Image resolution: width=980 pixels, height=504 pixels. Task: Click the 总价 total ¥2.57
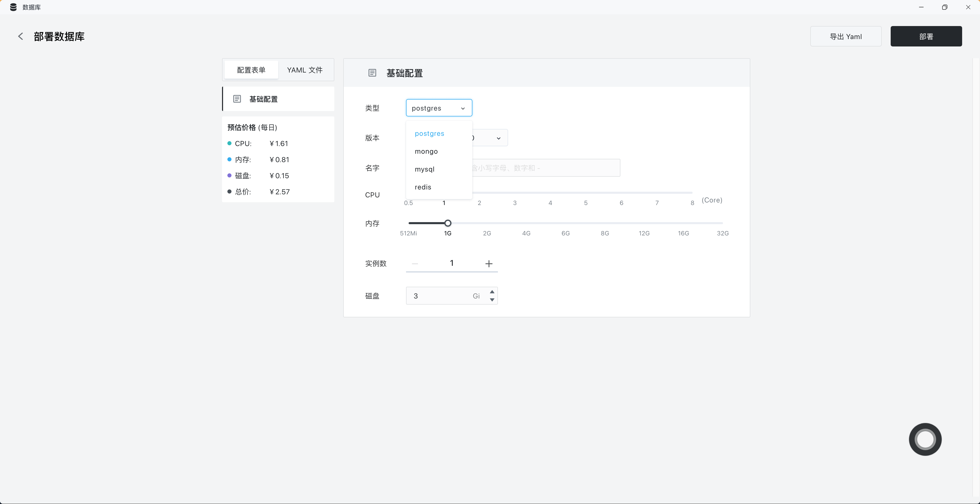pyautogui.click(x=280, y=191)
